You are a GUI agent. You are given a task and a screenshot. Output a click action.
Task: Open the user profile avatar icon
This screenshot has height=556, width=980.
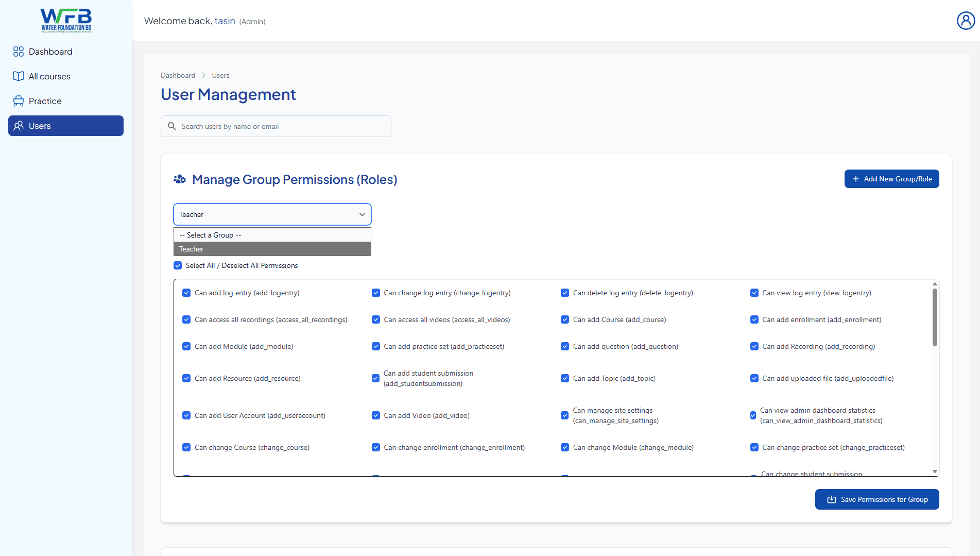coord(966,21)
